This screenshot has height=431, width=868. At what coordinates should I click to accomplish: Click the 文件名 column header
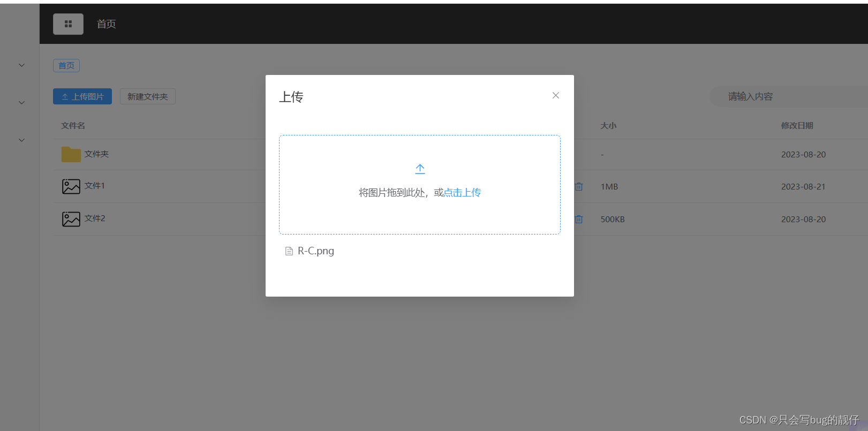coord(73,126)
